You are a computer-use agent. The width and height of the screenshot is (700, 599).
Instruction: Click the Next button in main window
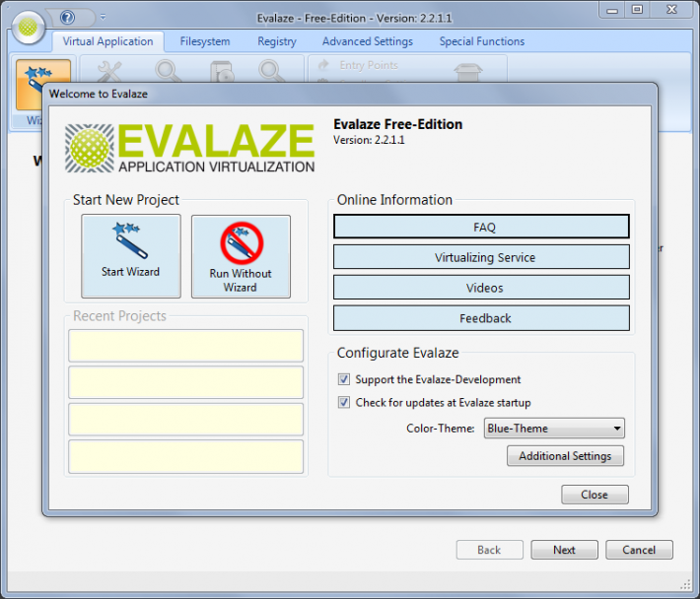(x=564, y=550)
